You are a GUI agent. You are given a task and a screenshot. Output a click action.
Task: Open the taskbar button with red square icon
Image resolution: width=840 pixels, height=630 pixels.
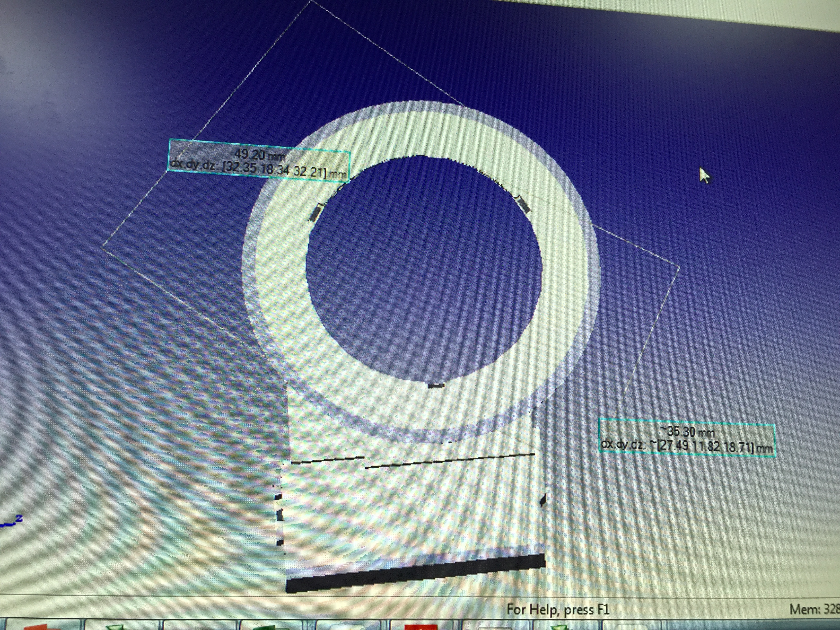(422, 626)
